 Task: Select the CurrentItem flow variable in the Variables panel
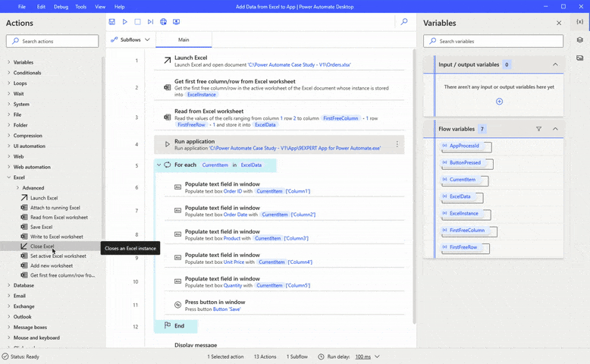[463, 180]
